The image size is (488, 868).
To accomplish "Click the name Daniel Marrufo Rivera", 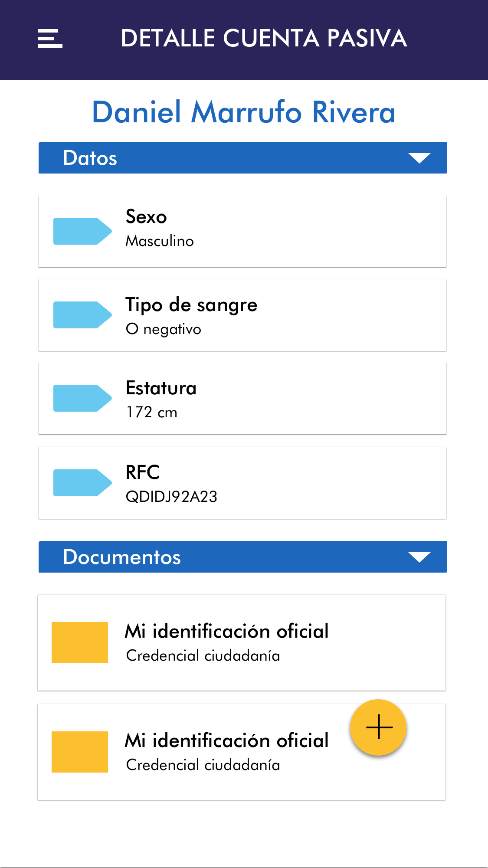I will tap(244, 112).
